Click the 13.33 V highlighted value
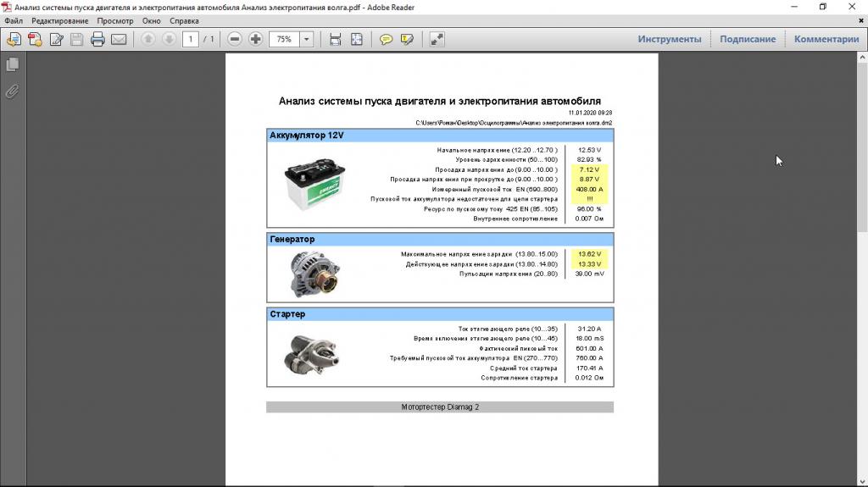Viewport: 868px width, 487px height. pos(590,264)
